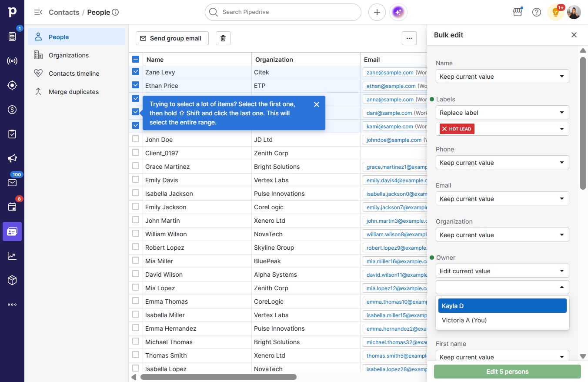The height and width of the screenshot is (382, 588).
Task: Open the Email field action dropdown
Action: [502, 199]
